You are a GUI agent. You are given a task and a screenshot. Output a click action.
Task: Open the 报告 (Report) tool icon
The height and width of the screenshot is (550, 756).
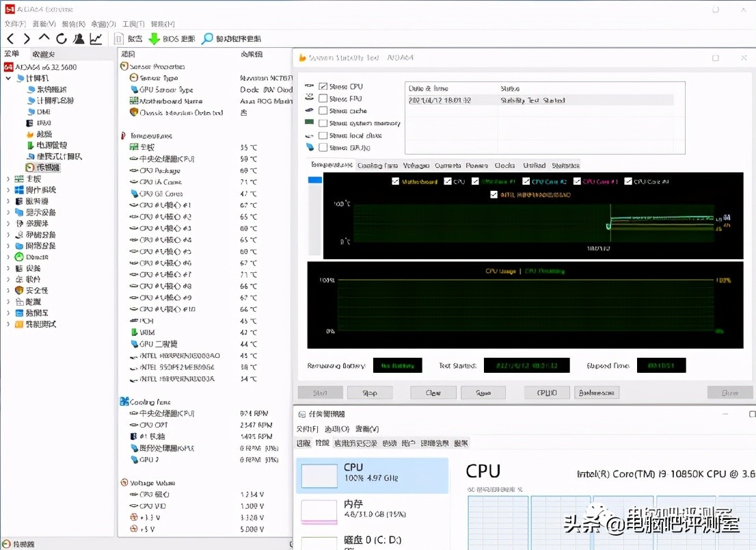(119, 38)
